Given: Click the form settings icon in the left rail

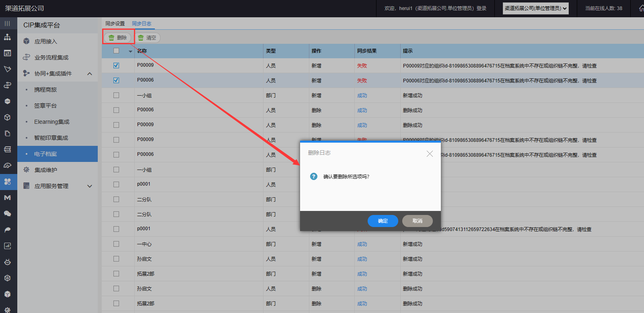Looking at the screenshot, I should coord(7,53).
